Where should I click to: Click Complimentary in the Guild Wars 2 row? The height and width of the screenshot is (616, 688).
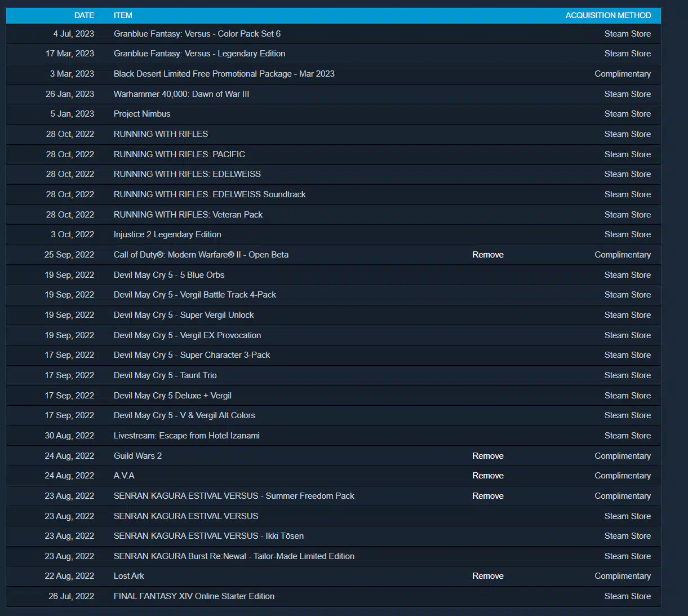pos(623,456)
